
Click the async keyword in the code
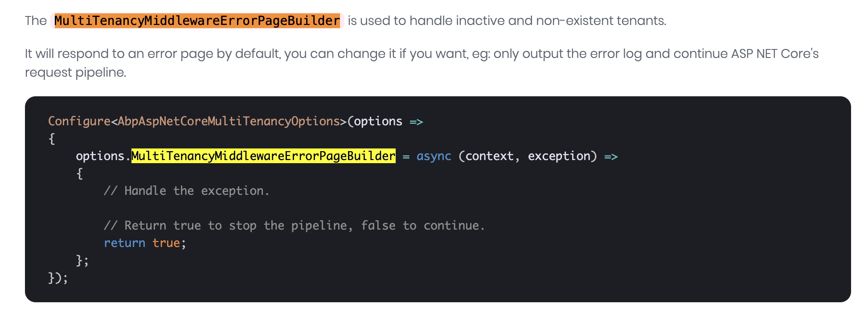pyautogui.click(x=434, y=156)
